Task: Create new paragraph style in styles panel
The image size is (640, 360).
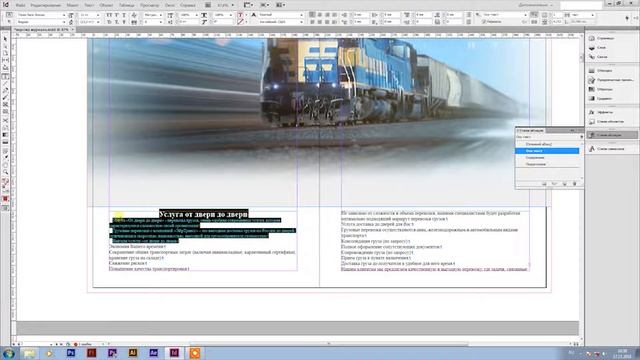Action: (564, 184)
